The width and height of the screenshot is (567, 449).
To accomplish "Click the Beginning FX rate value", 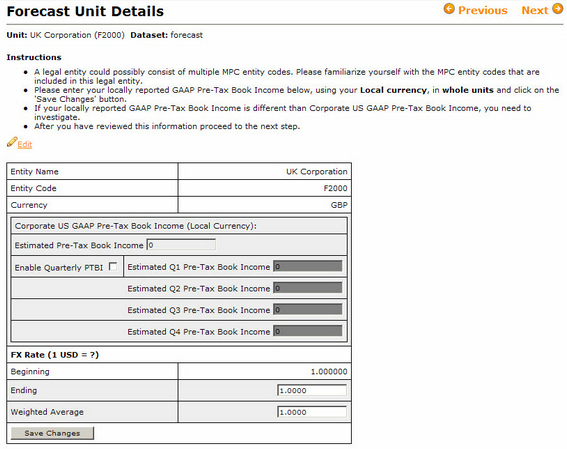I will tap(329, 372).
